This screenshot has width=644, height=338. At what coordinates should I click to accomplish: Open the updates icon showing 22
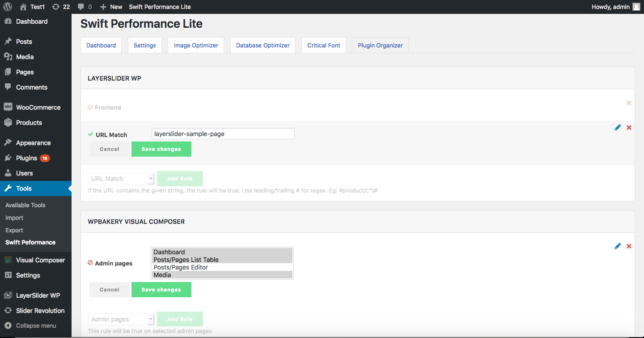[x=55, y=7]
